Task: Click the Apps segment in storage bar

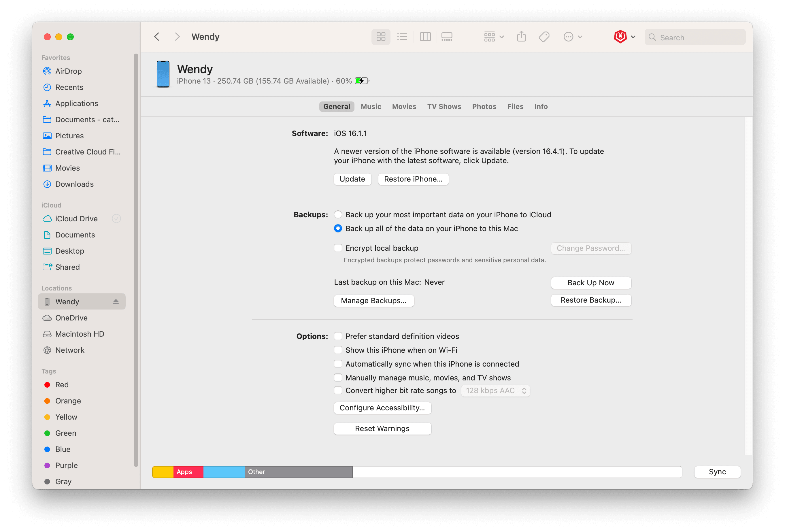Action: pyautogui.click(x=188, y=472)
